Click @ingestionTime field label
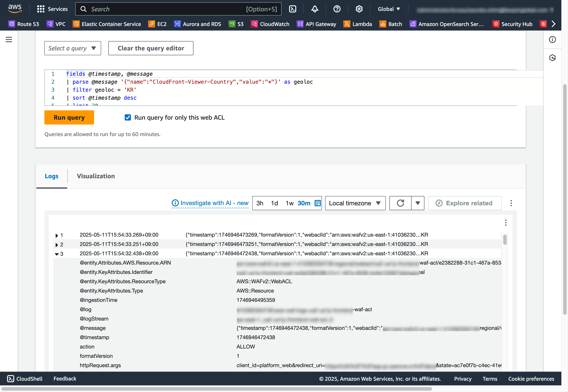The image size is (568, 392). coord(99,300)
